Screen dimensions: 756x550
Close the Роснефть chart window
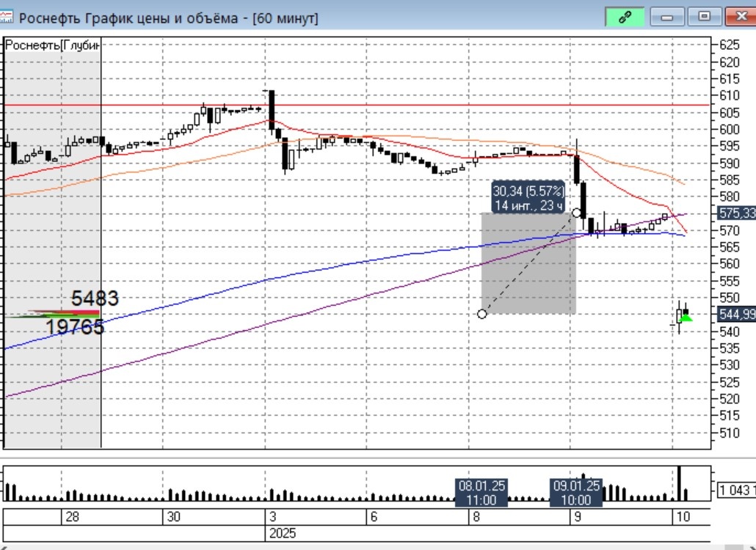click(x=741, y=17)
